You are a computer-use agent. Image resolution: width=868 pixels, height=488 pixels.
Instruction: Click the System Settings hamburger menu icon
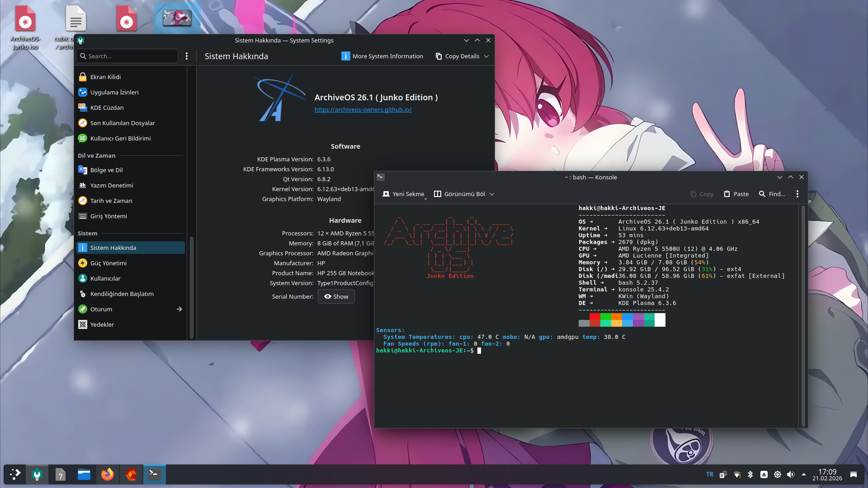[x=187, y=56]
